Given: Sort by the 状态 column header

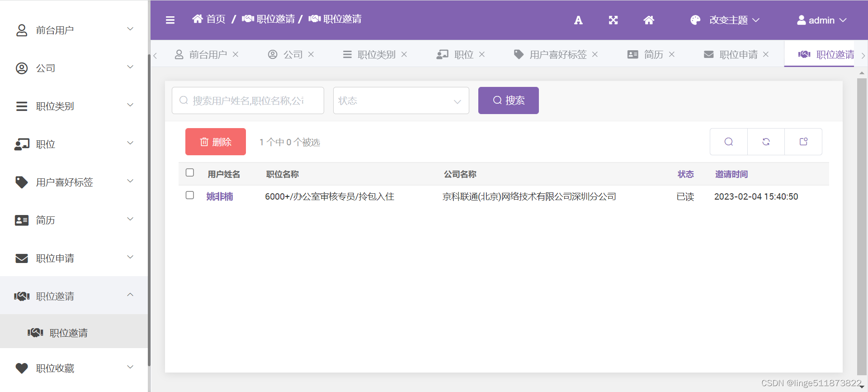Looking at the screenshot, I should pos(686,174).
